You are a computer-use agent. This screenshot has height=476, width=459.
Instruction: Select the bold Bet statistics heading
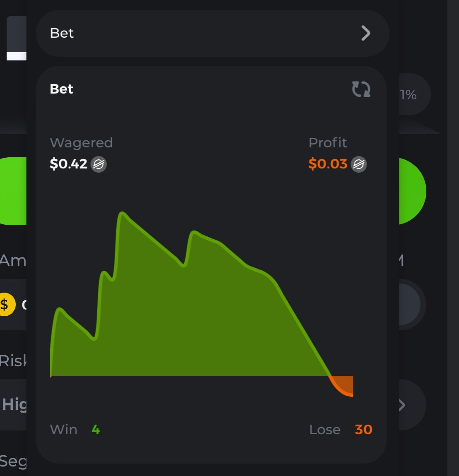point(61,89)
